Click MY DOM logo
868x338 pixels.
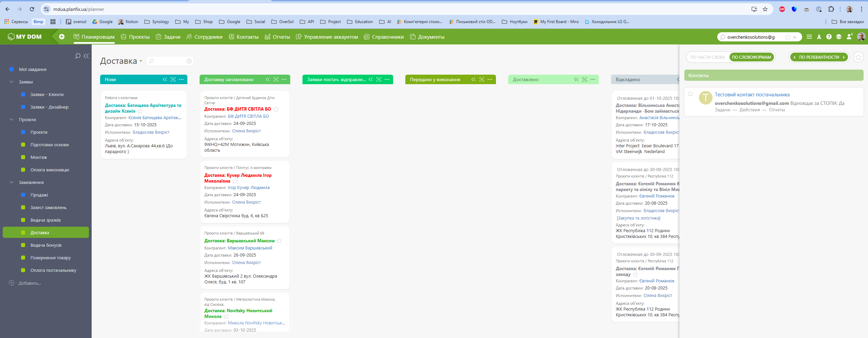tap(25, 37)
